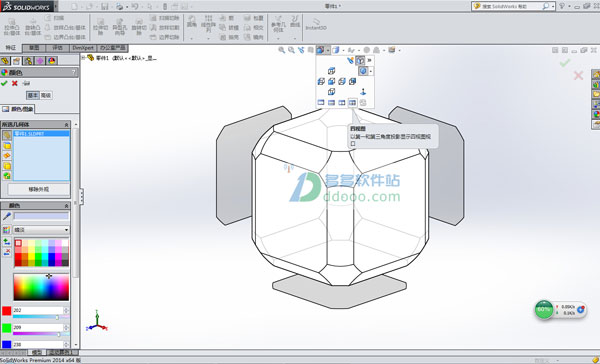Select Right view cube in orientation flyout
This screenshot has width=600, height=364.
(342, 81)
